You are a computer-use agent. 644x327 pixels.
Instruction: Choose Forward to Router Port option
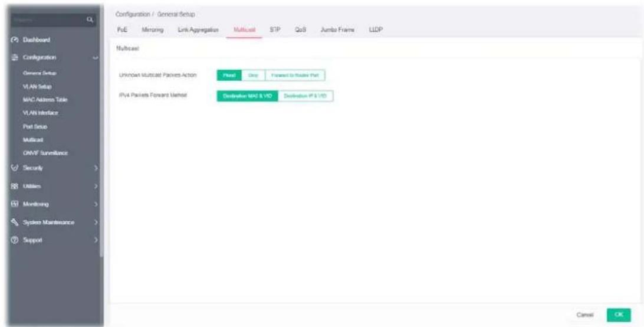(x=295, y=76)
